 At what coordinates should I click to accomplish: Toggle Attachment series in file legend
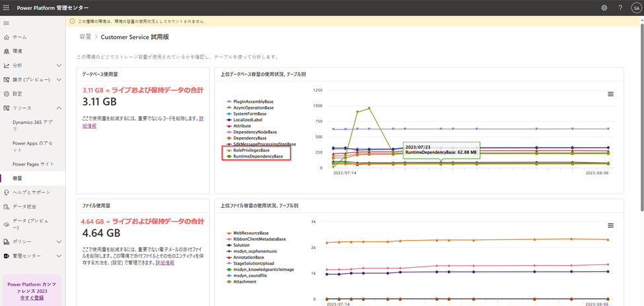pos(241,282)
